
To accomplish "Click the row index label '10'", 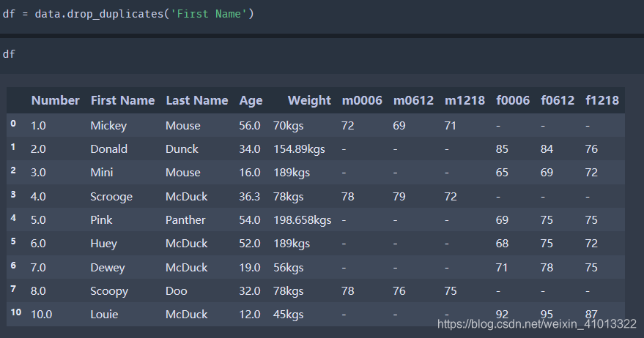I will pyautogui.click(x=16, y=312).
